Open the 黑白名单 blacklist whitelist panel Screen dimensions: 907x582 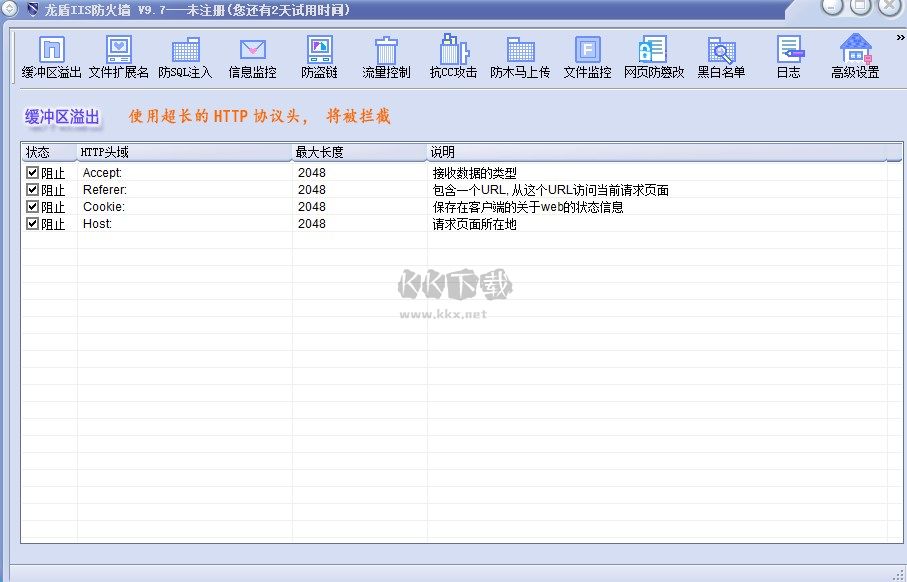point(722,55)
